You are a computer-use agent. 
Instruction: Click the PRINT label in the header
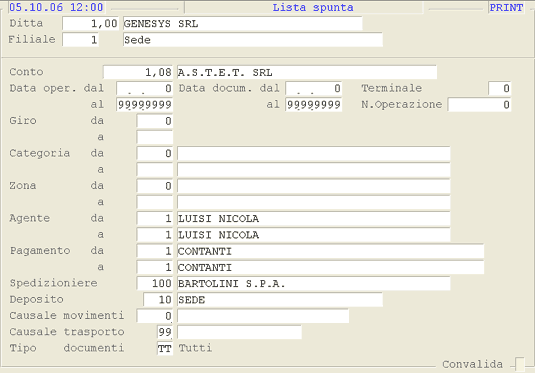tap(506, 7)
